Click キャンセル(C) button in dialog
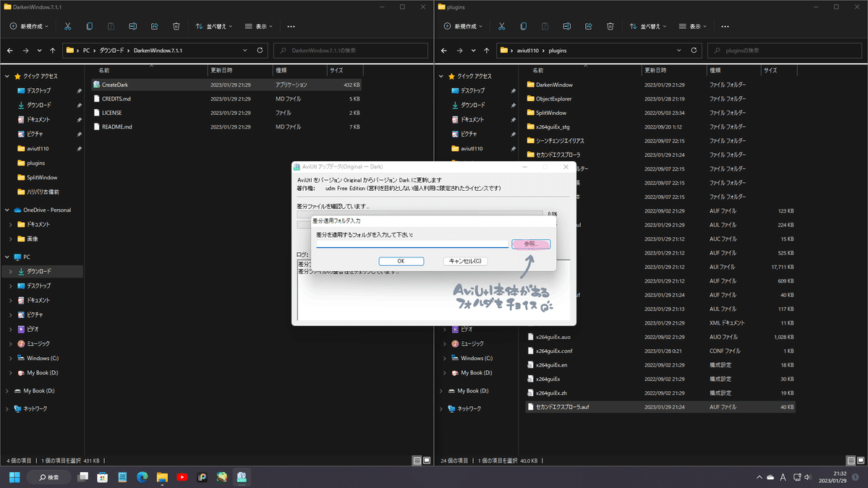This screenshot has height=488, width=868. [465, 261]
